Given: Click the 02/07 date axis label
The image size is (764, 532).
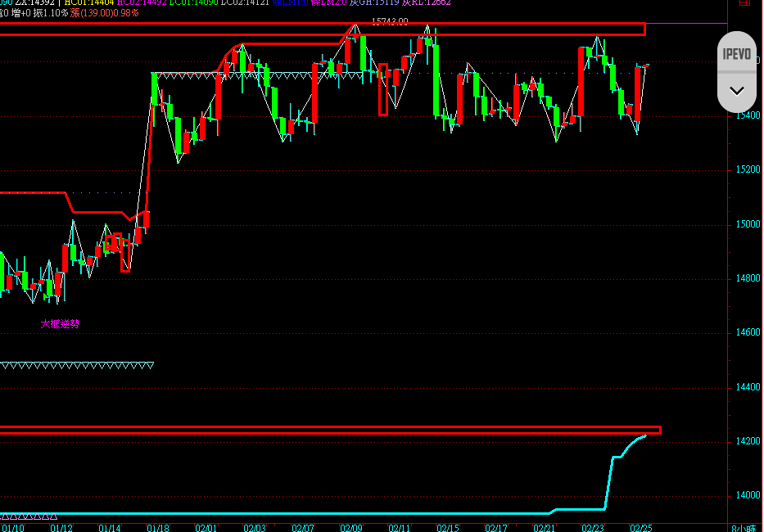Looking at the screenshot, I should pos(303,528).
